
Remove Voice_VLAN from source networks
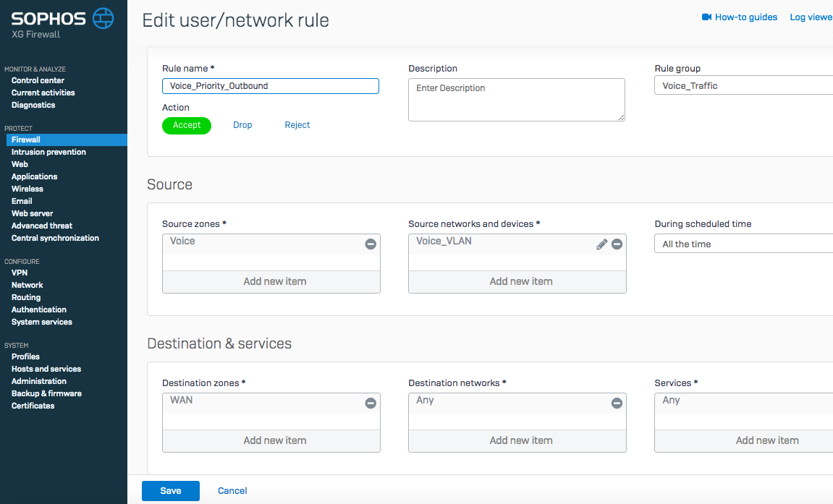click(617, 244)
